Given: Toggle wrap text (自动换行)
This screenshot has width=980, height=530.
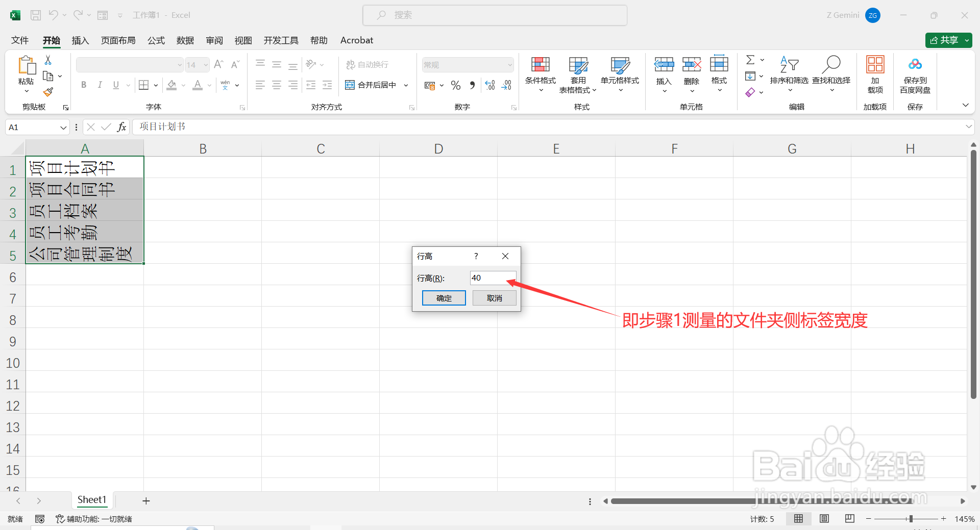Looking at the screenshot, I should click(x=366, y=64).
